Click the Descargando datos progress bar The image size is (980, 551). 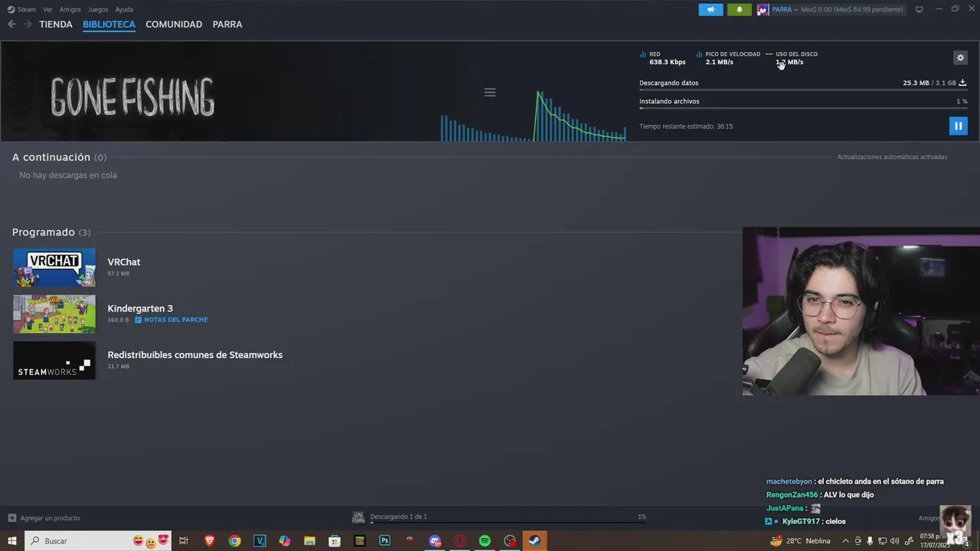803,90
